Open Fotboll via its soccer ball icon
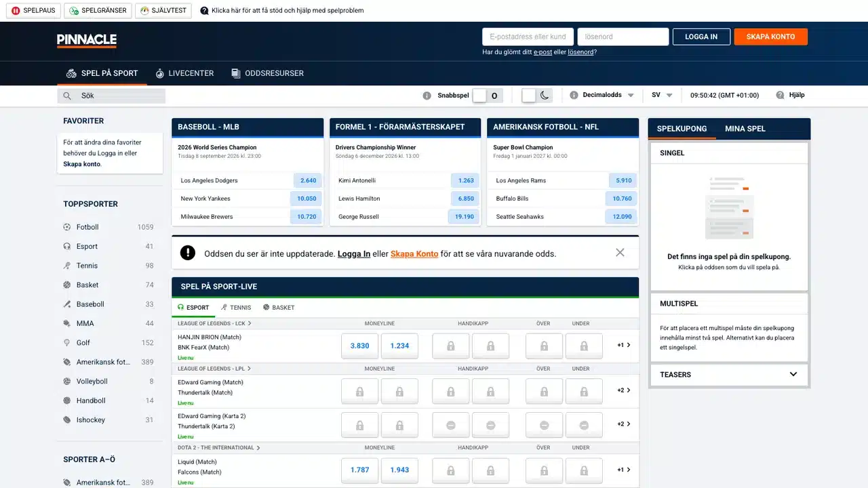The width and height of the screenshot is (868, 488). (x=67, y=227)
